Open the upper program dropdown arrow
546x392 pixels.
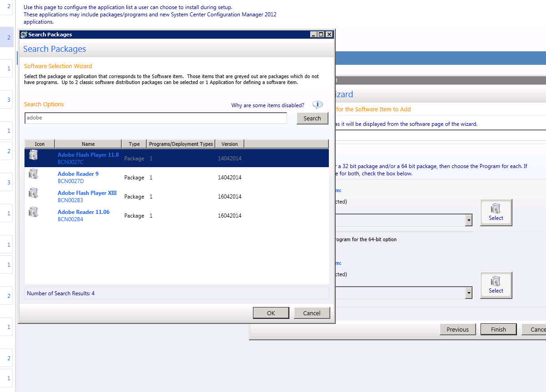pyautogui.click(x=468, y=220)
